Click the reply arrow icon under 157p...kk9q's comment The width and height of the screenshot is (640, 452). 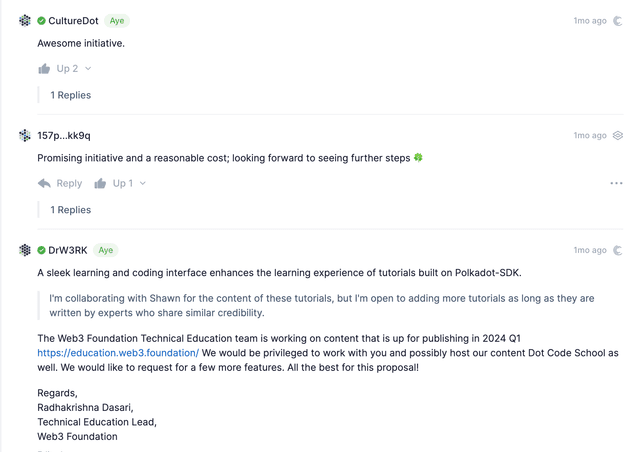pyautogui.click(x=44, y=183)
